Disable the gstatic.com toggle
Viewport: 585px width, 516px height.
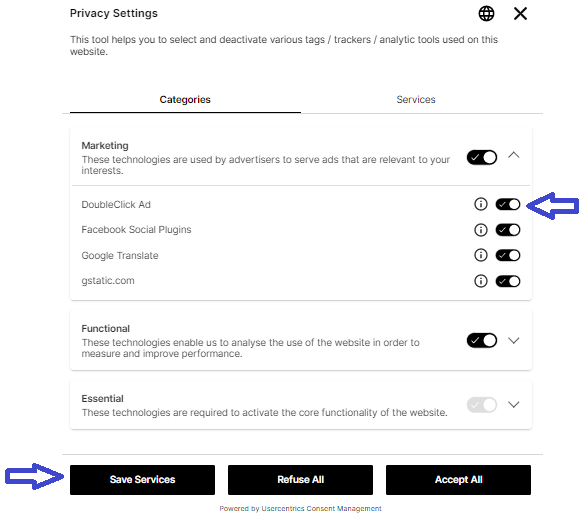click(x=508, y=281)
